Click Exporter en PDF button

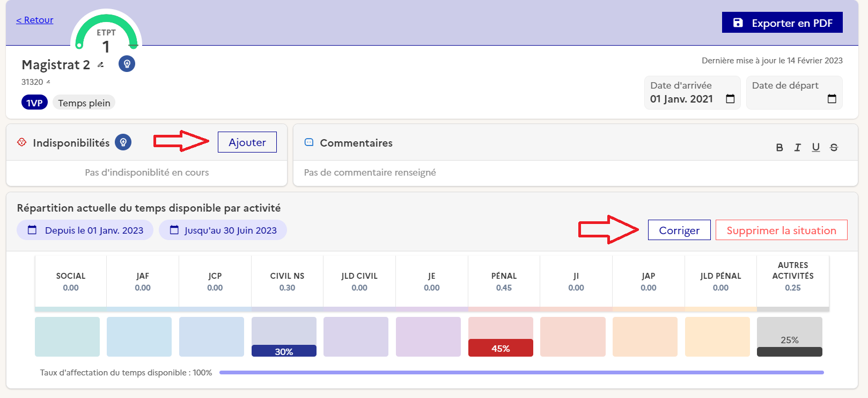(x=782, y=23)
